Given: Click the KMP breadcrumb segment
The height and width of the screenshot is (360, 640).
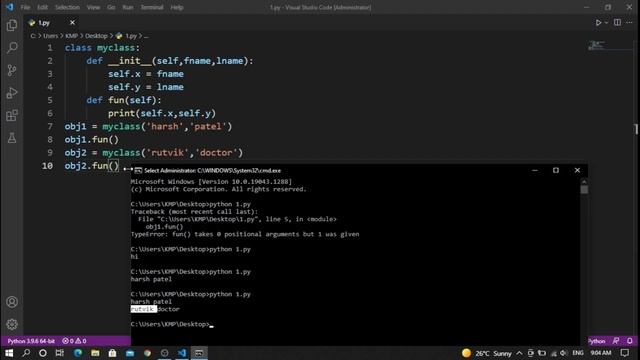Looking at the screenshot, I should click(71, 36).
